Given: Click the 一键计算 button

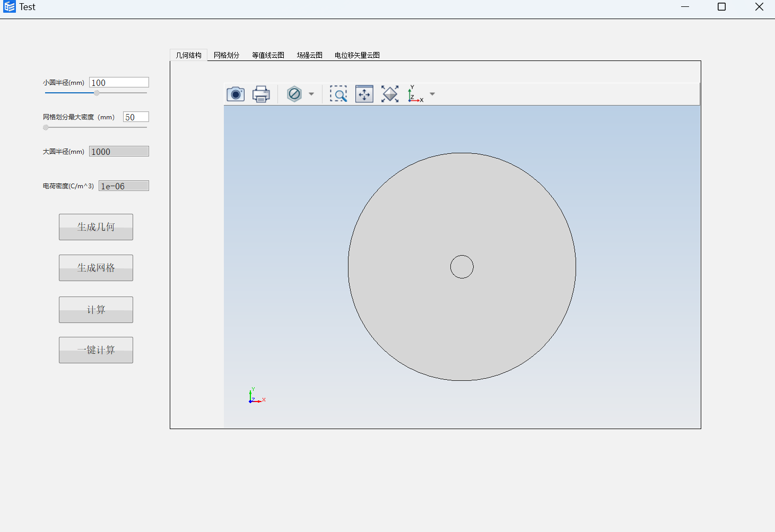Looking at the screenshot, I should (x=96, y=350).
